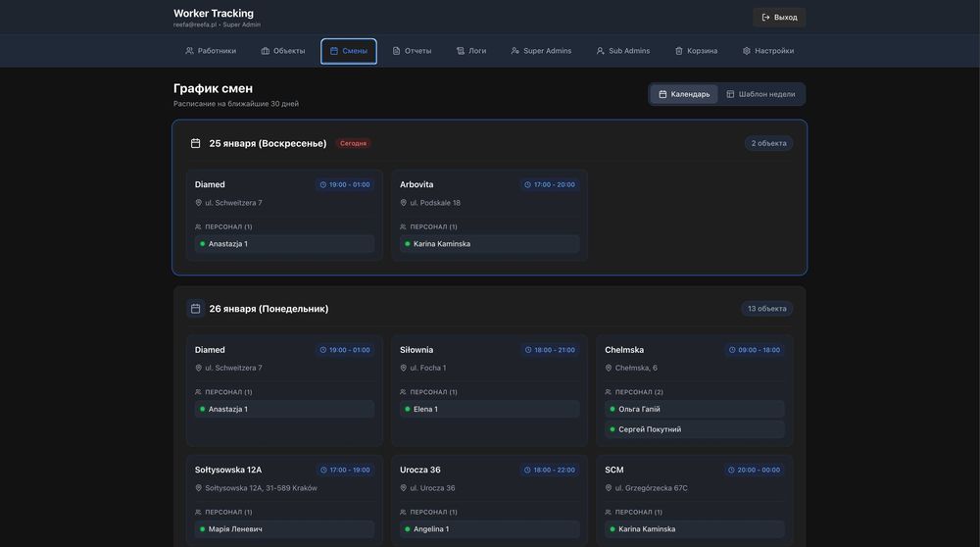Click the people icon above Anastazja 1 on 25 января
Image resolution: width=980 pixels, height=547 pixels.
point(199,226)
